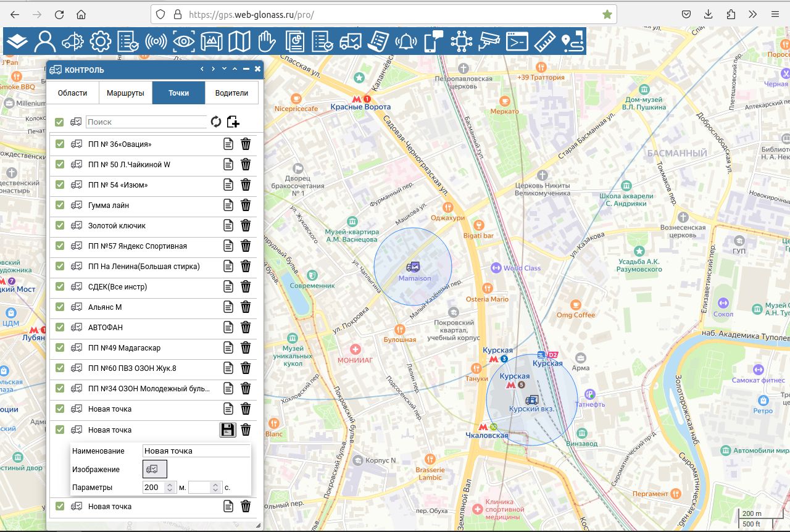
Task: Open the Firefox hamburger menu
Action: 775,14
